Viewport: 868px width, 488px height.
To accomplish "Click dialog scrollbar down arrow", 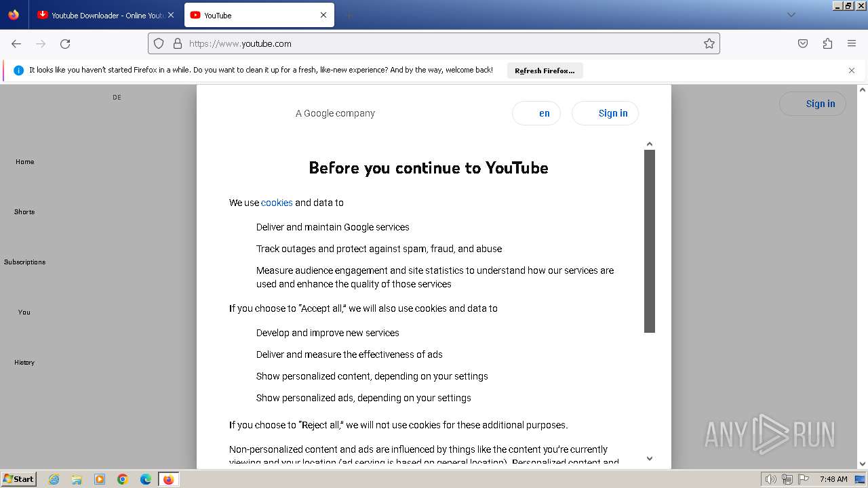I will coord(650,459).
